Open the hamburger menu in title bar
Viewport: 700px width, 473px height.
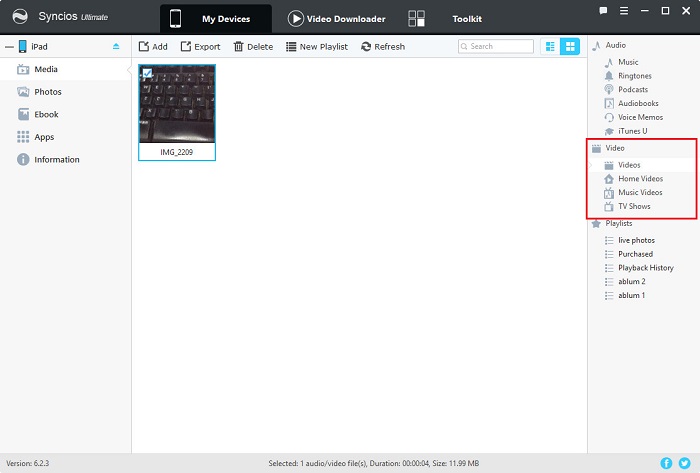point(624,11)
